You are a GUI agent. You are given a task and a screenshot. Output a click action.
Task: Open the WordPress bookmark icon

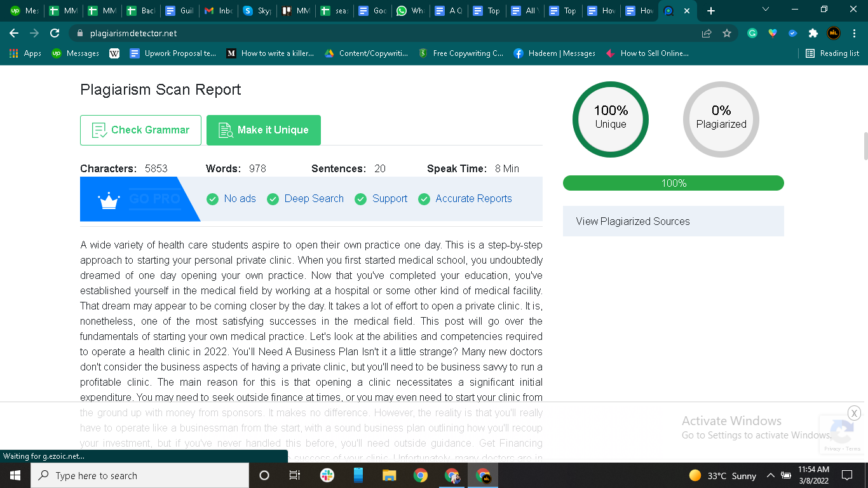tap(114, 53)
